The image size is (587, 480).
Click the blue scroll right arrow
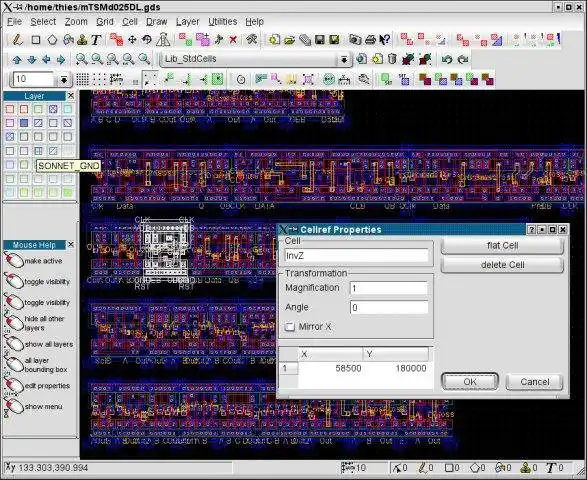pyautogui.click(x=61, y=60)
